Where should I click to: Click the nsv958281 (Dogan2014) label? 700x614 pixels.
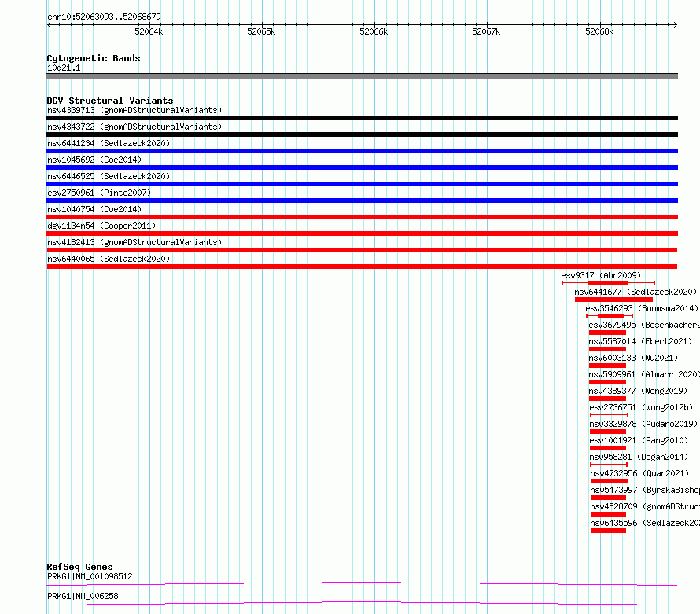(x=639, y=457)
